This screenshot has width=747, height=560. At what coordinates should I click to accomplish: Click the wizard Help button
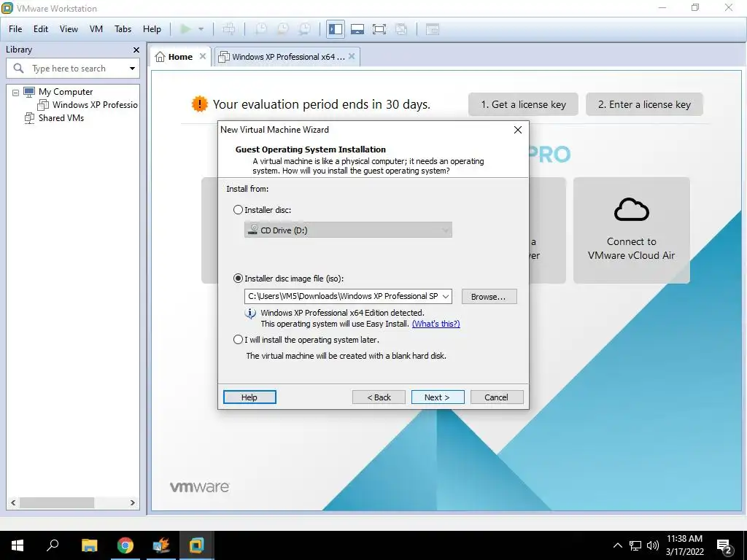249,397
